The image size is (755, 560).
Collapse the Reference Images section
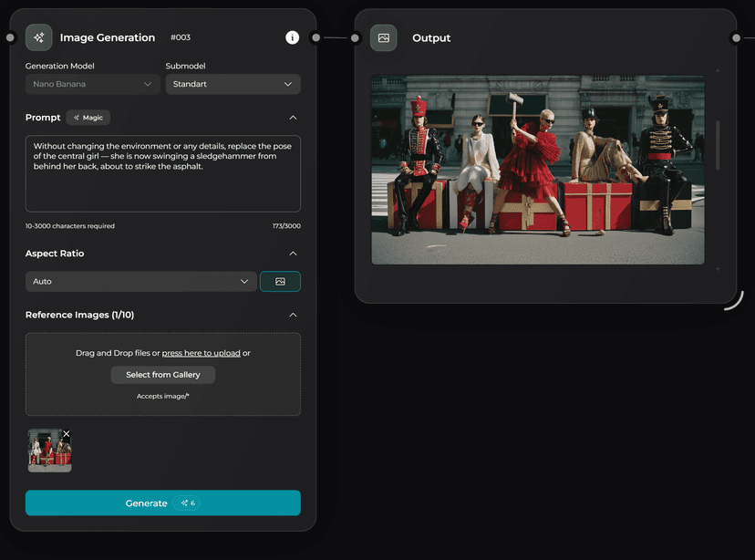(x=292, y=315)
